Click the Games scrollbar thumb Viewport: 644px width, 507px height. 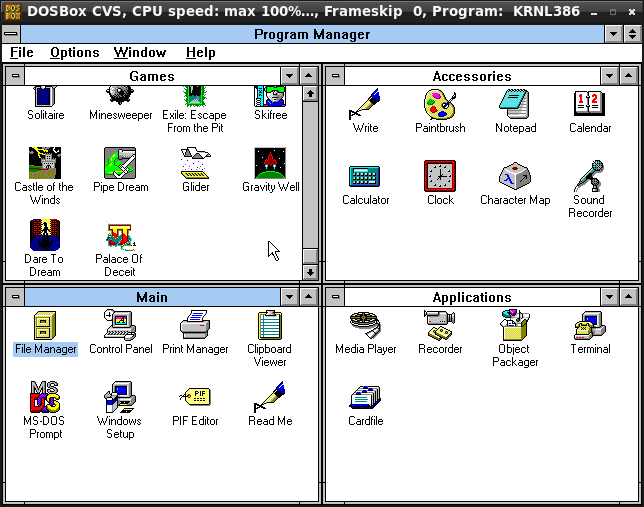click(310, 256)
